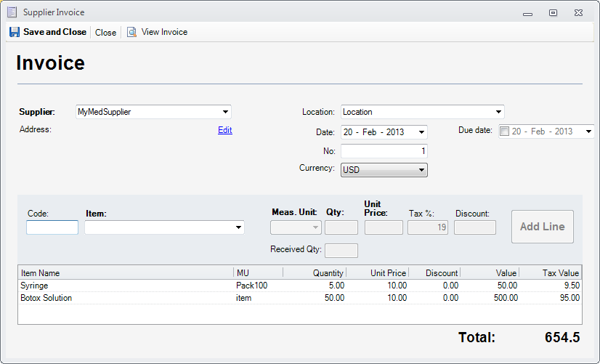Expand the Item selection dropdown
600x364 pixels.
point(239,227)
